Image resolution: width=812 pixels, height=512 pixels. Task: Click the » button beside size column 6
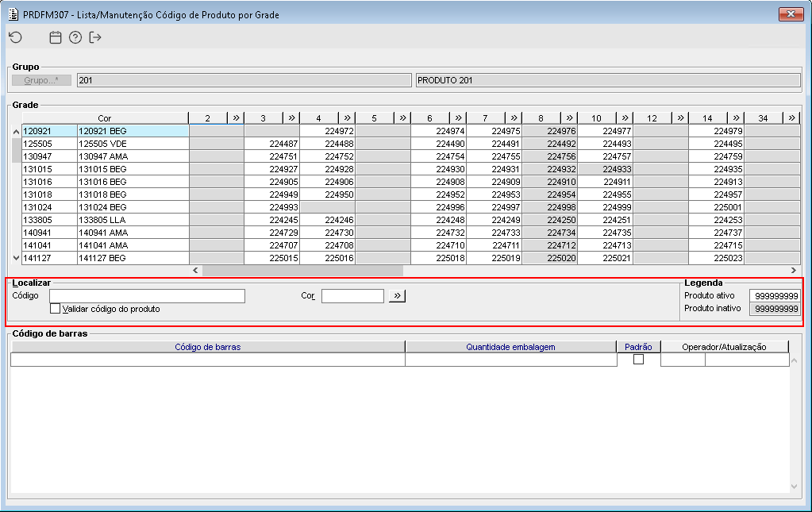point(458,118)
